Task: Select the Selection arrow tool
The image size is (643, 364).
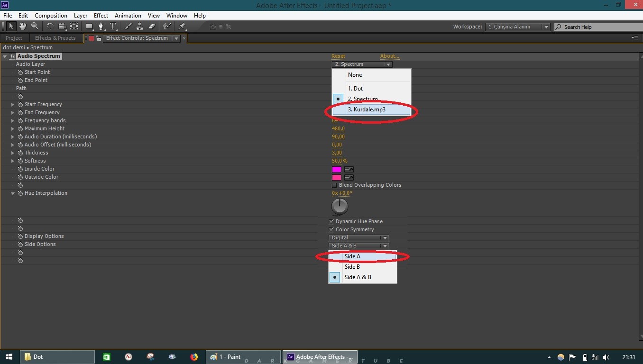Action: 11,27
